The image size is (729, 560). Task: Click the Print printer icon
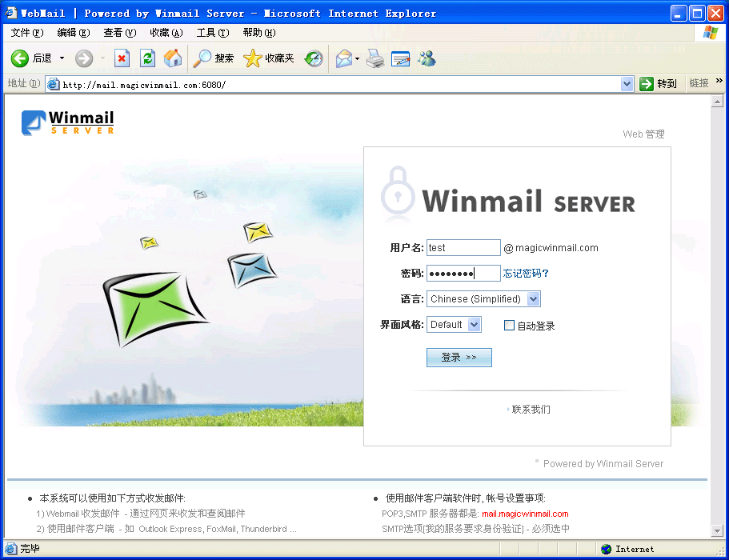point(375,58)
